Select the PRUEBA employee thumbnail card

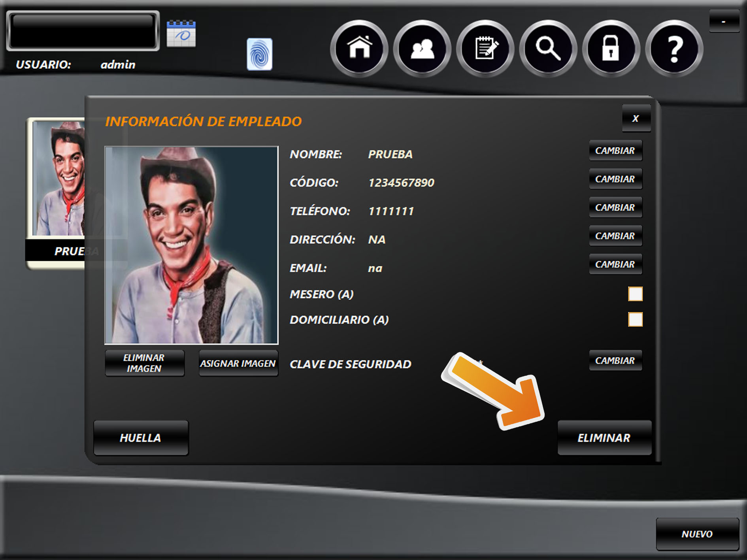pos(56,190)
